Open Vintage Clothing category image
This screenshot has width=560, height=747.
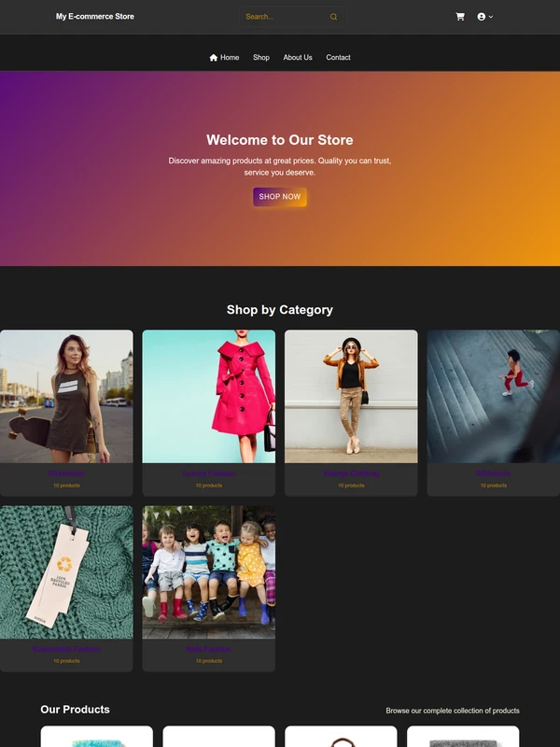(351, 396)
